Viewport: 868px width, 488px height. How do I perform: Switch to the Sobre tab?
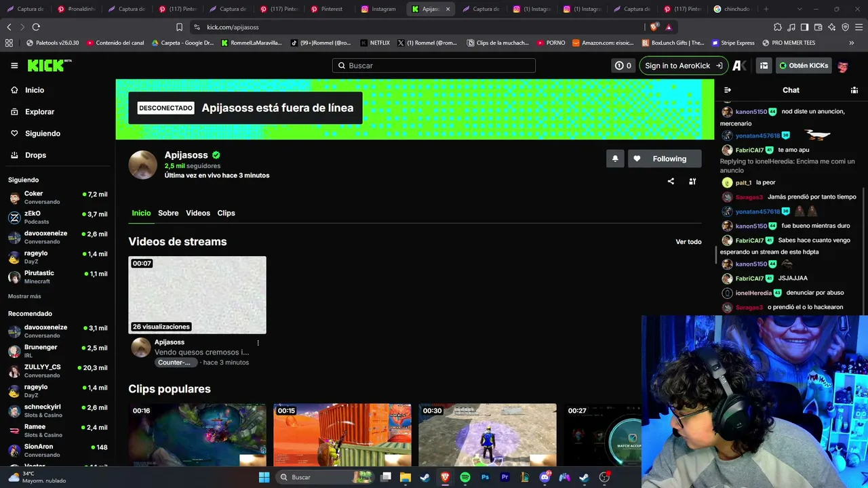(x=168, y=213)
